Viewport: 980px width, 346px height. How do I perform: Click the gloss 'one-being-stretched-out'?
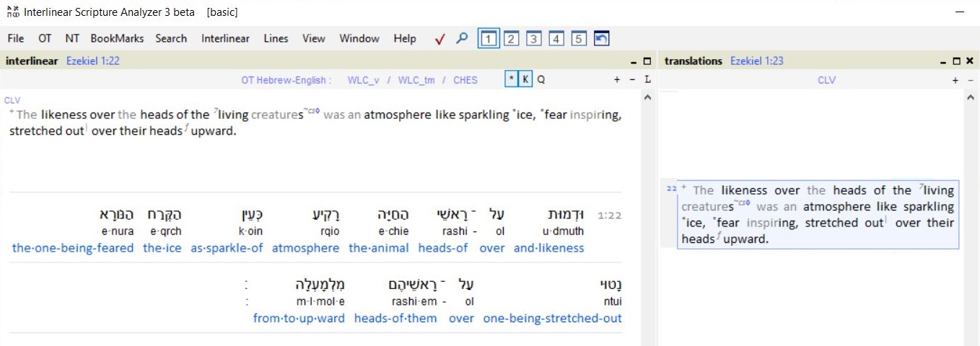(552, 319)
